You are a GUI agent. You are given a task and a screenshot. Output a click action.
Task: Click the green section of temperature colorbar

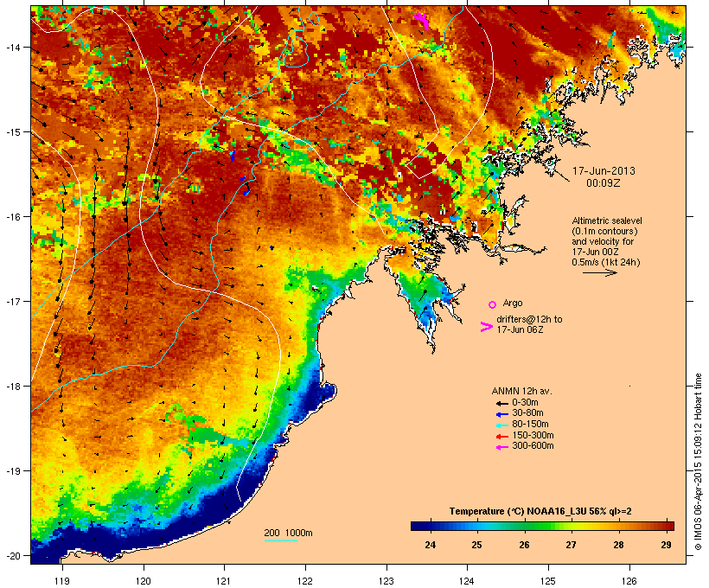pos(538,526)
